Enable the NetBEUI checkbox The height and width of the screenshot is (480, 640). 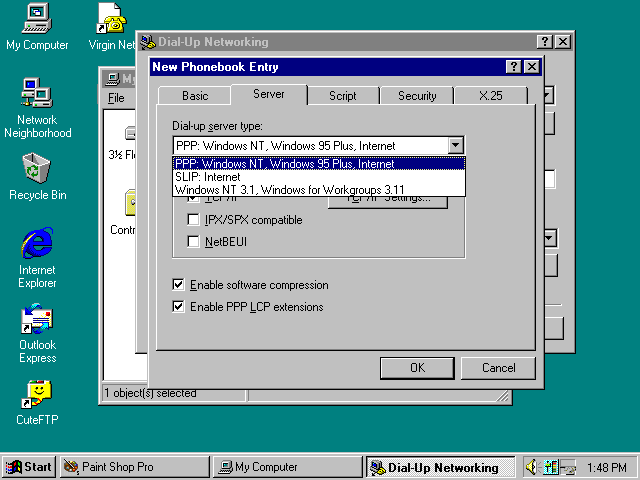click(x=193, y=242)
